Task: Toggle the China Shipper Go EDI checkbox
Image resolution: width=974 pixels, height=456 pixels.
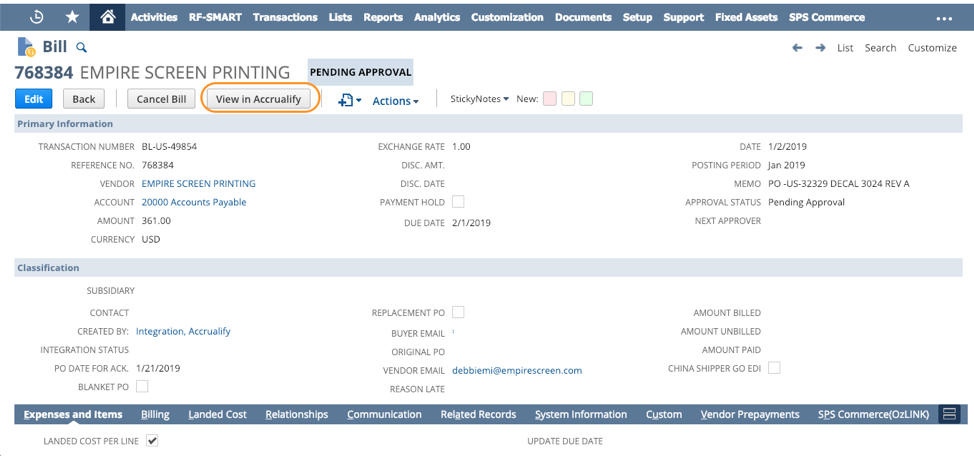Action: click(x=774, y=368)
